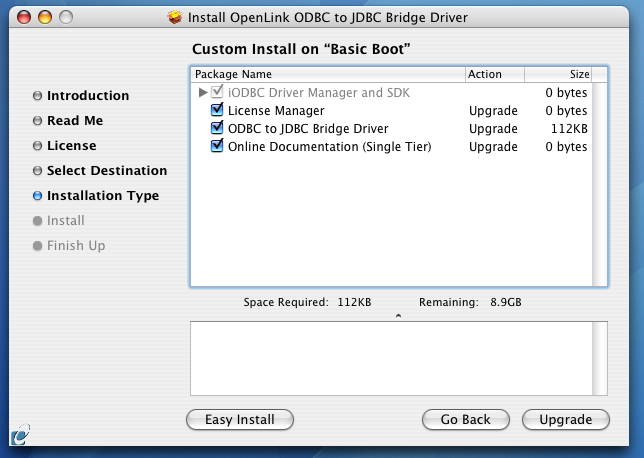Click the Installation Type step bullet
Image resolution: width=644 pixels, height=458 pixels.
coord(37,196)
